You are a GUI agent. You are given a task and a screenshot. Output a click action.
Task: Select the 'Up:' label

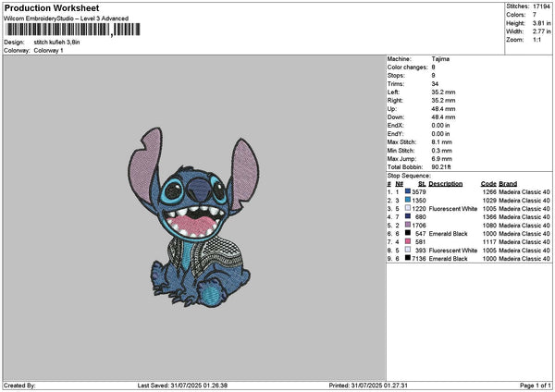[x=392, y=109]
